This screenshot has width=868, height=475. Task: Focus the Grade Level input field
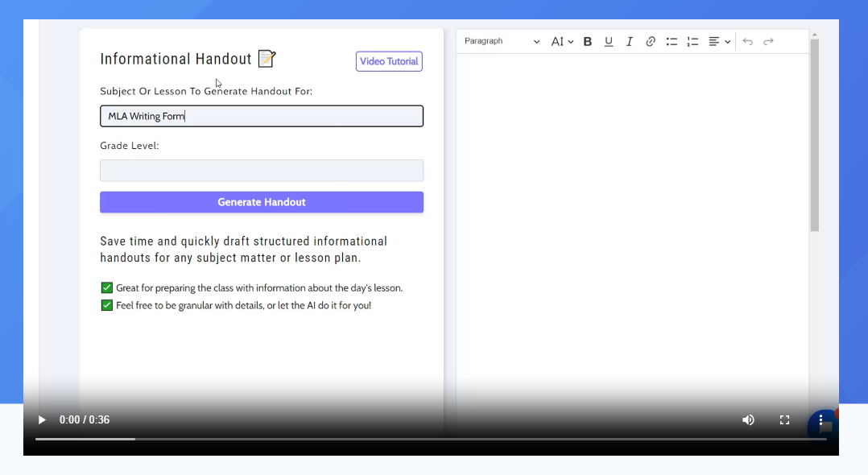click(x=262, y=171)
